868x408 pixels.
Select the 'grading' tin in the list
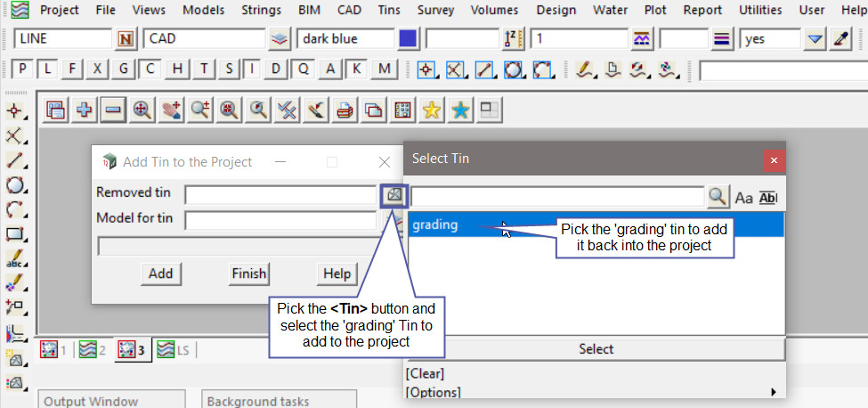(x=596, y=225)
